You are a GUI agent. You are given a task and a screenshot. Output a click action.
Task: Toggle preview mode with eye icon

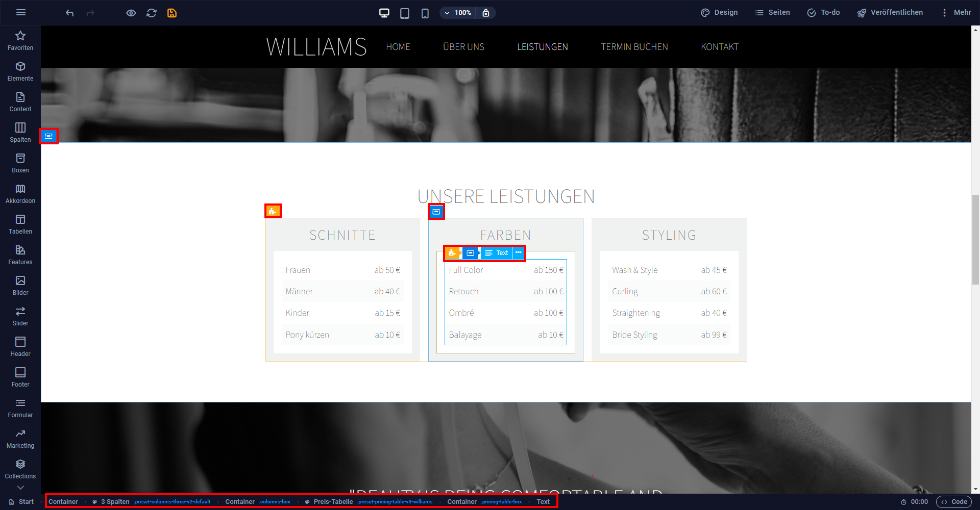[131, 13]
